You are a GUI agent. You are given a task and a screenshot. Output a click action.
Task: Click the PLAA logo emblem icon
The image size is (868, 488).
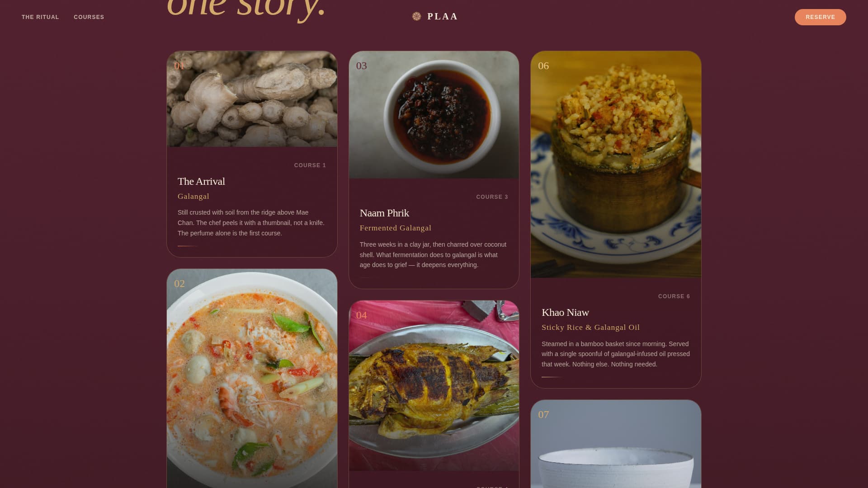point(416,17)
